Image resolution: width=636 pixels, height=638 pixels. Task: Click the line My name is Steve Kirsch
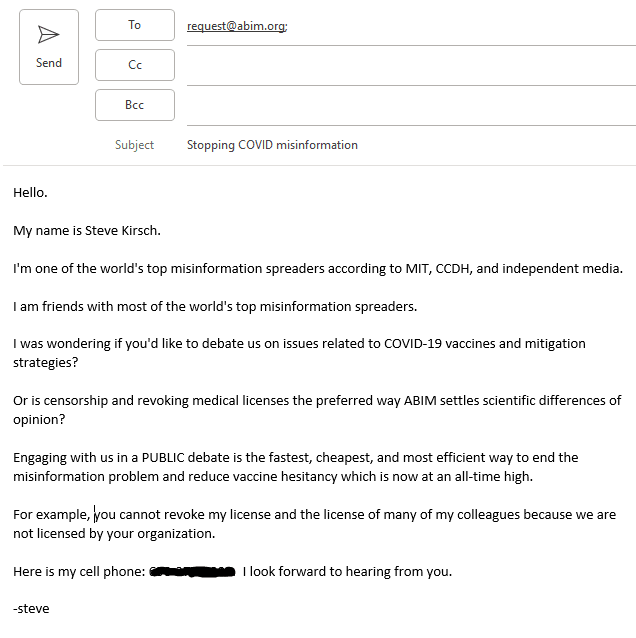coord(87,230)
